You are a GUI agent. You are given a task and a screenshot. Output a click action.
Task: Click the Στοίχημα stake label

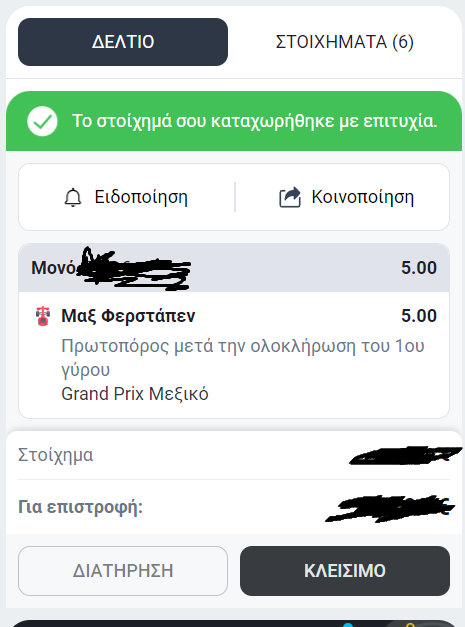[56, 455]
